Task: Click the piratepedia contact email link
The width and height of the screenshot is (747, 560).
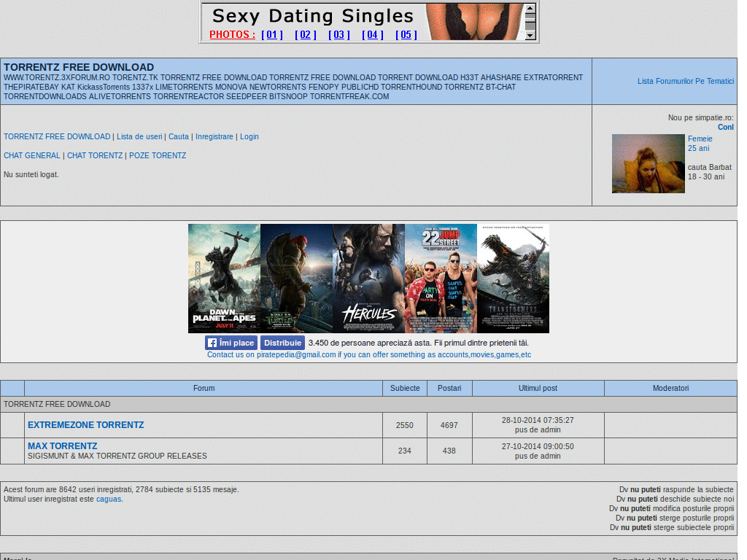Action: [x=369, y=355]
